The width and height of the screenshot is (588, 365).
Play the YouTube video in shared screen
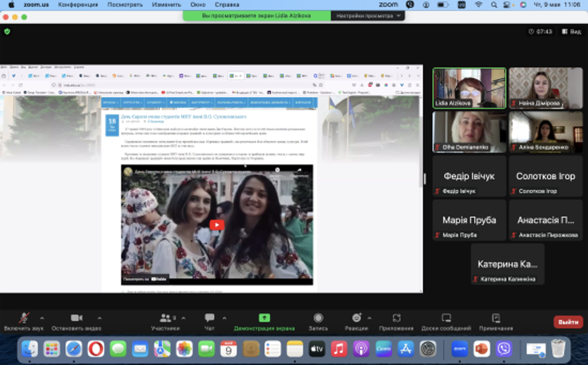[x=217, y=225]
